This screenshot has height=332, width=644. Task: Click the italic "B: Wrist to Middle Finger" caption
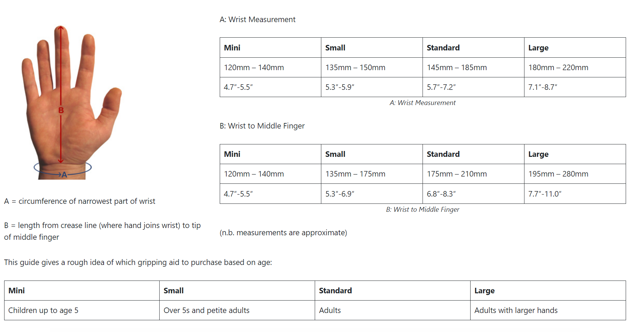pos(423,210)
